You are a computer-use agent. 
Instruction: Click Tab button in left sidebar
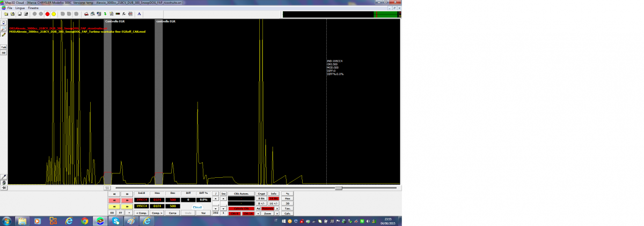pyautogui.click(x=3, y=47)
